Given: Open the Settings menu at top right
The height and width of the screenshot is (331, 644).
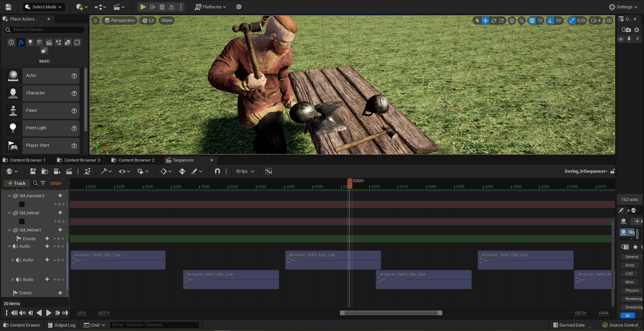Looking at the screenshot, I should point(623,7).
